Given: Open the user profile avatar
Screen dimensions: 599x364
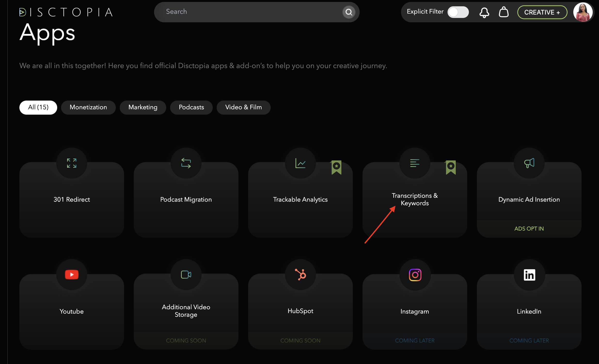Looking at the screenshot, I should pyautogui.click(x=583, y=12).
